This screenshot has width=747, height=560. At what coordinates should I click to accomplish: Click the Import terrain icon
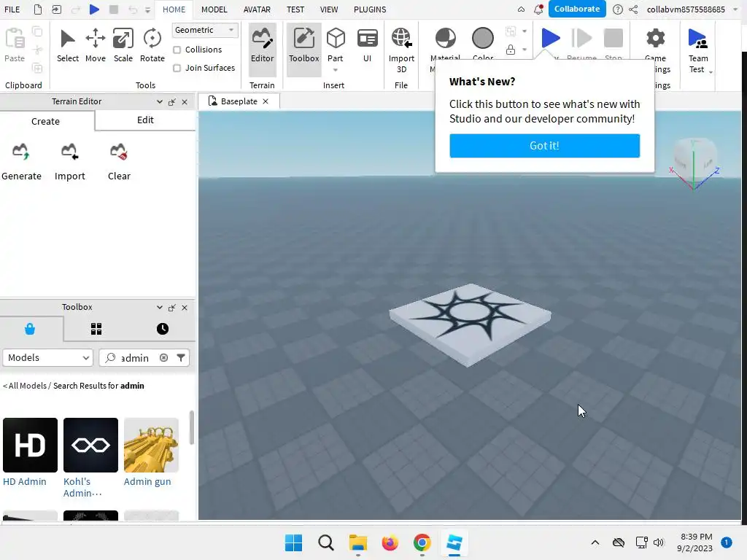[69, 152]
